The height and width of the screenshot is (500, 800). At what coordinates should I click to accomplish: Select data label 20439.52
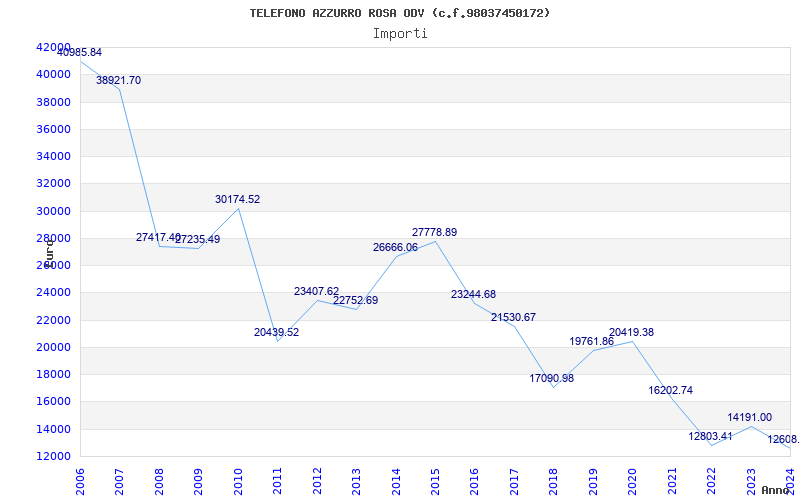click(x=277, y=333)
